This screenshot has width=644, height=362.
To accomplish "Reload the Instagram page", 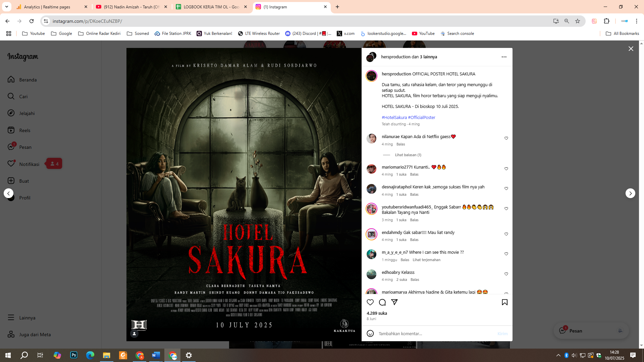I will click(x=32, y=21).
